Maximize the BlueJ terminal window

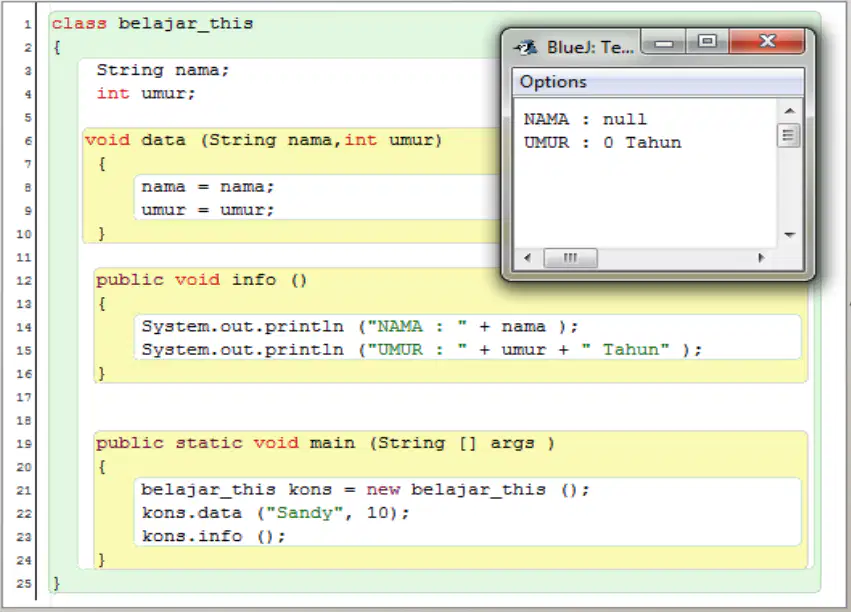tap(707, 42)
